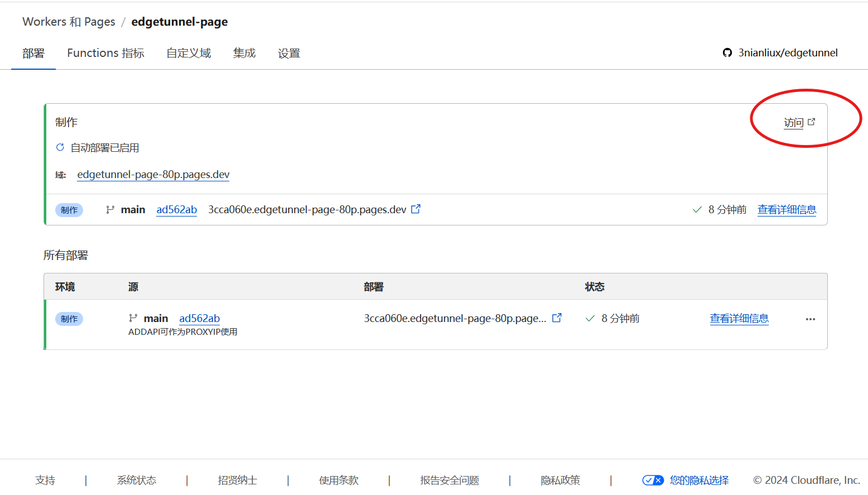Screen dimensions: 868x495
Task: Open the edgetunnel-page-80p.pages.dev domain link
Action: pyautogui.click(x=153, y=175)
